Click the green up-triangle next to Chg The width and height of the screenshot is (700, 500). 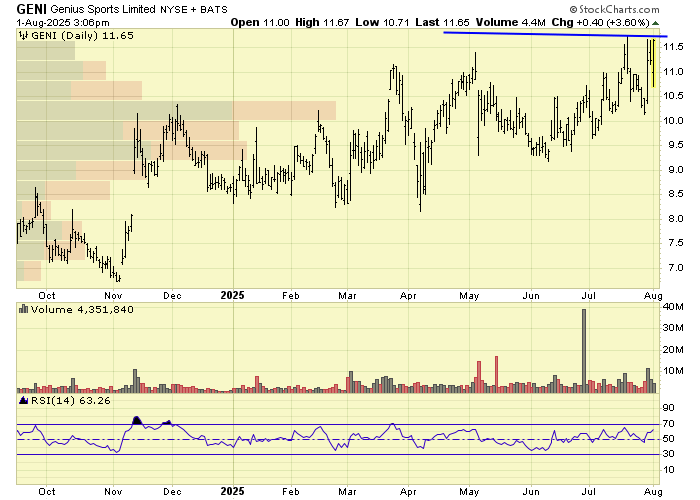point(655,23)
